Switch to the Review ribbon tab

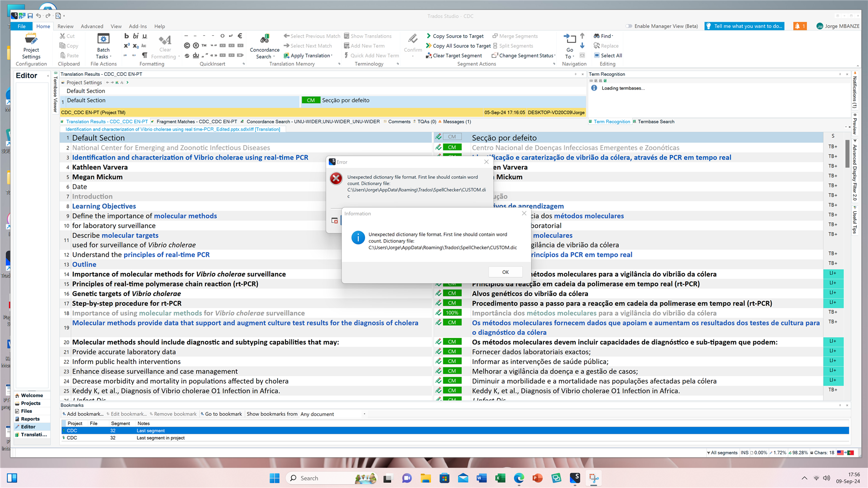[x=66, y=26]
